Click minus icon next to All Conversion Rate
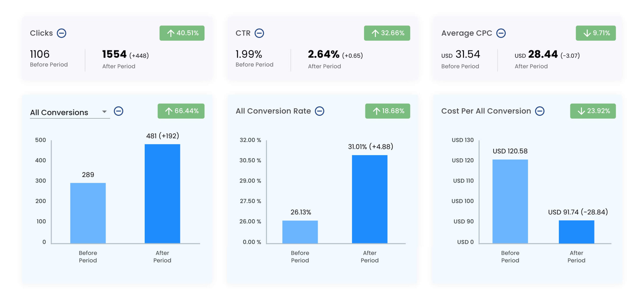 (x=319, y=111)
